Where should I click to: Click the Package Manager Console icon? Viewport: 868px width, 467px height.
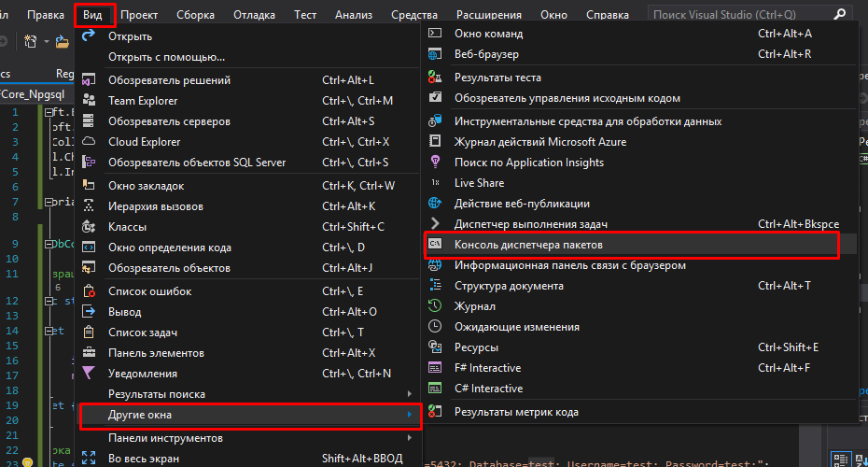pos(435,244)
